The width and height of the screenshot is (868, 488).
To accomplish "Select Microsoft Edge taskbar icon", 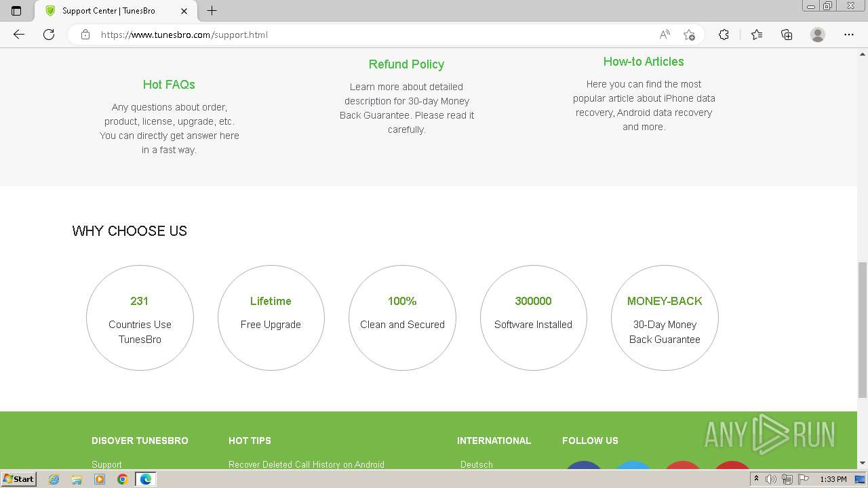I will click(x=145, y=479).
